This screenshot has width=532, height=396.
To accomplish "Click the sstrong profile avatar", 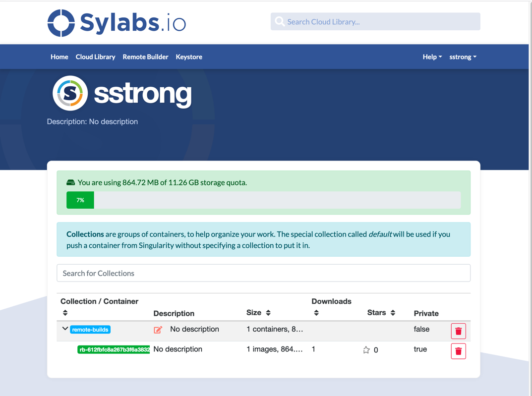I will coord(70,93).
